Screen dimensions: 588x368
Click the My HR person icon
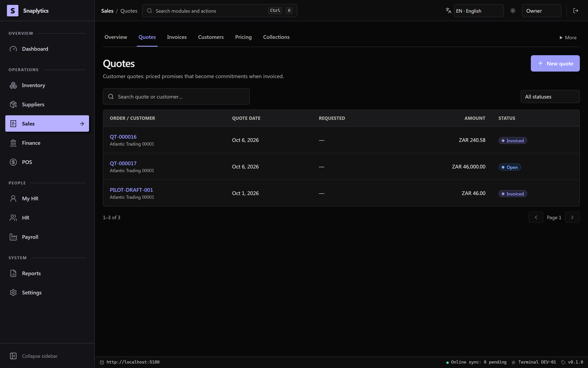point(13,199)
